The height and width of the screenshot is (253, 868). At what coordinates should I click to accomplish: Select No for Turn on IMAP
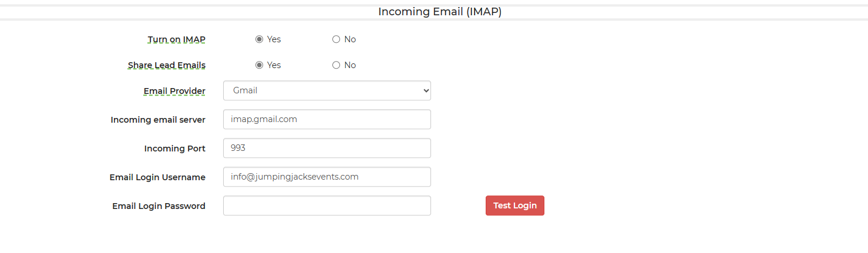pos(336,39)
